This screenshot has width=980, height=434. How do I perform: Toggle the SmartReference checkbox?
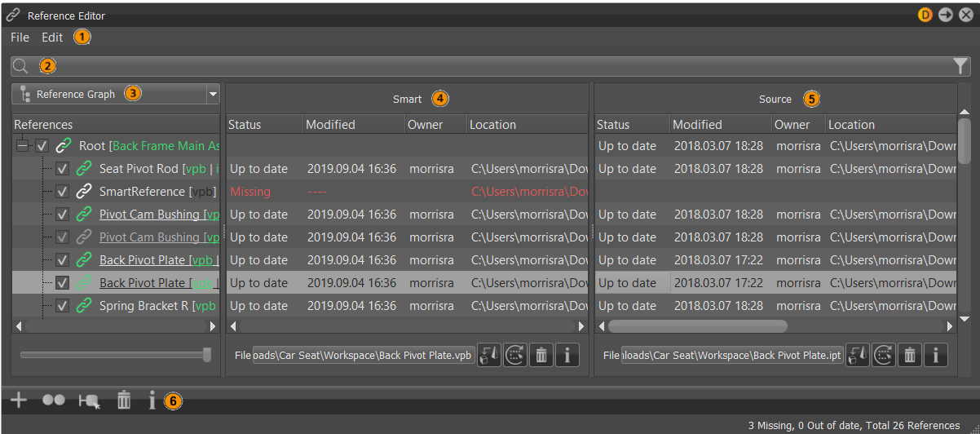(x=62, y=192)
